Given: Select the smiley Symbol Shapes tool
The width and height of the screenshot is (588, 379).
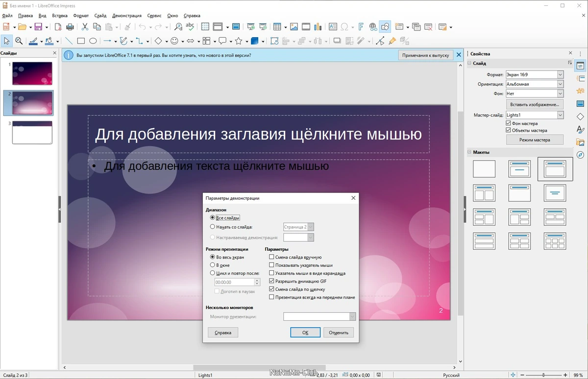Looking at the screenshot, I should 174,41.
